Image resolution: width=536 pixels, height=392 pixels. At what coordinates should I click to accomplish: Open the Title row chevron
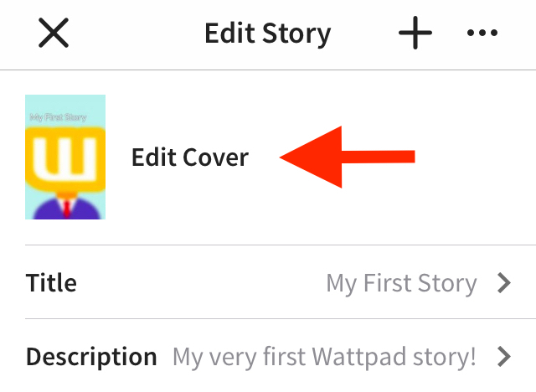pos(504,283)
